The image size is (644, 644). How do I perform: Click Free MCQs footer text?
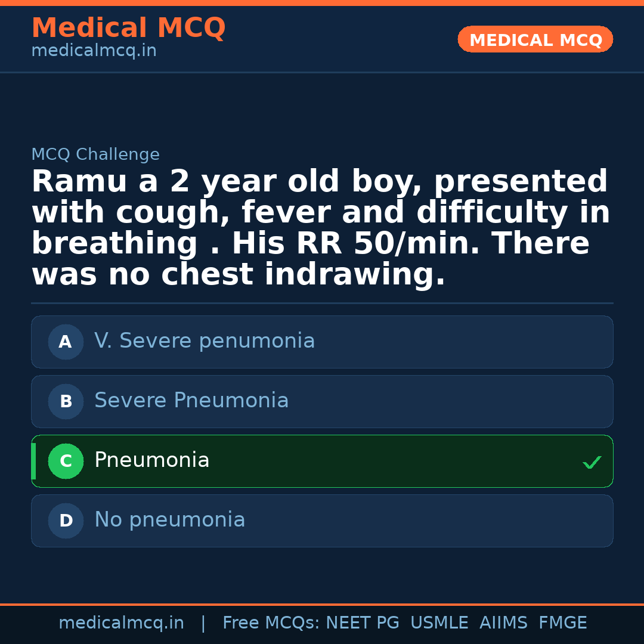tap(271, 623)
